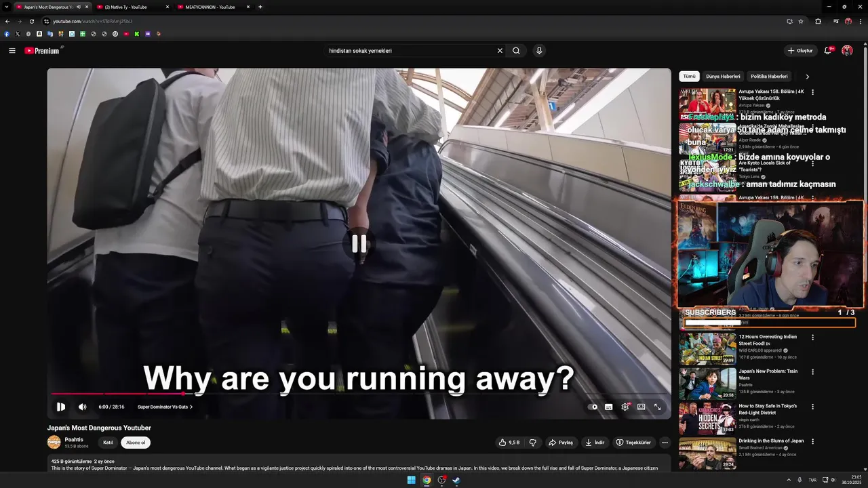This screenshot has width=868, height=488.
Task: Open YouTube notifications bell
Action: click(x=828, y=50)
